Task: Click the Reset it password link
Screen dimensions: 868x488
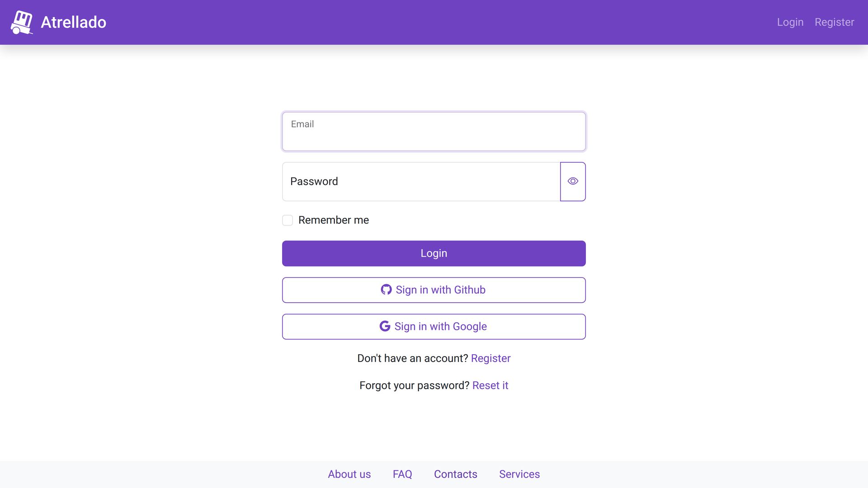Action: (490, 385)
